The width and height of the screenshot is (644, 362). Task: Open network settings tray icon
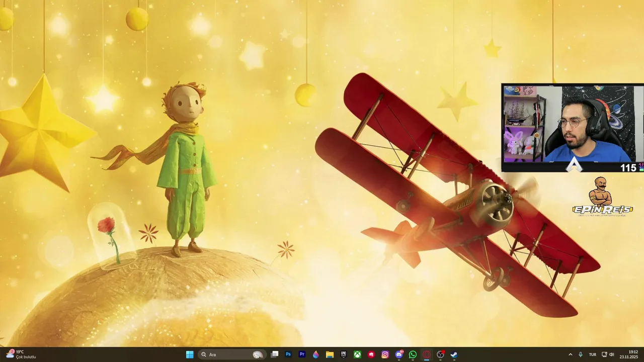(604, 354)
